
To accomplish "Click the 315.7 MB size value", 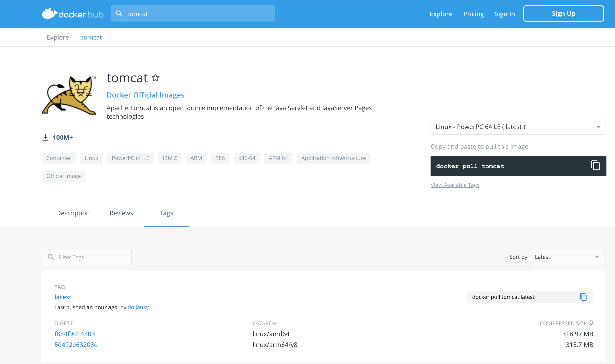I will click(579, 345).
